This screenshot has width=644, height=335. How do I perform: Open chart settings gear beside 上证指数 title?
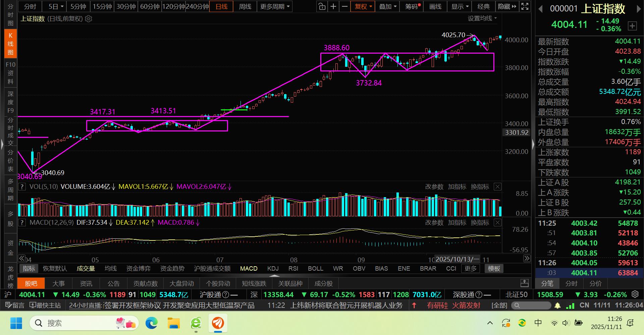point(89,19)
